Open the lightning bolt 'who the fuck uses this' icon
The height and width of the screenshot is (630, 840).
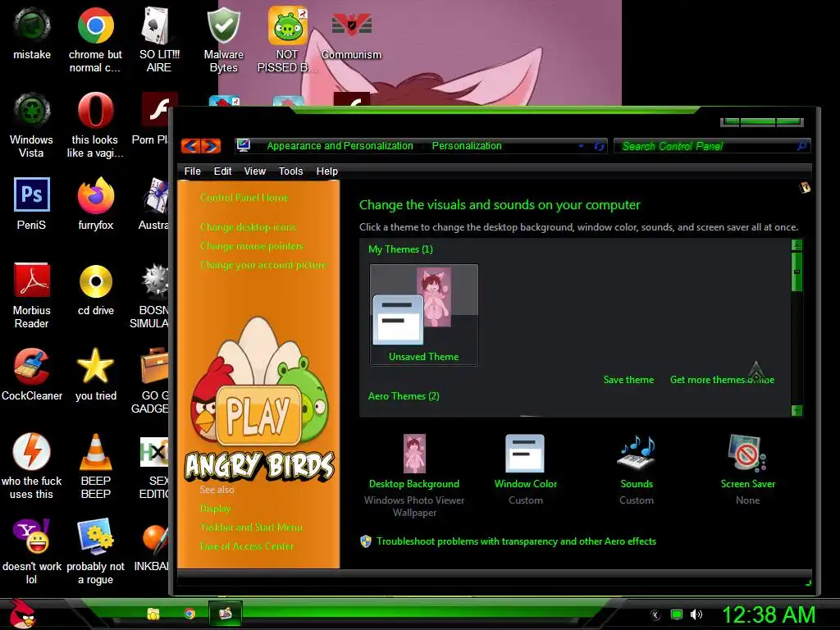click(x=32, y=466)
